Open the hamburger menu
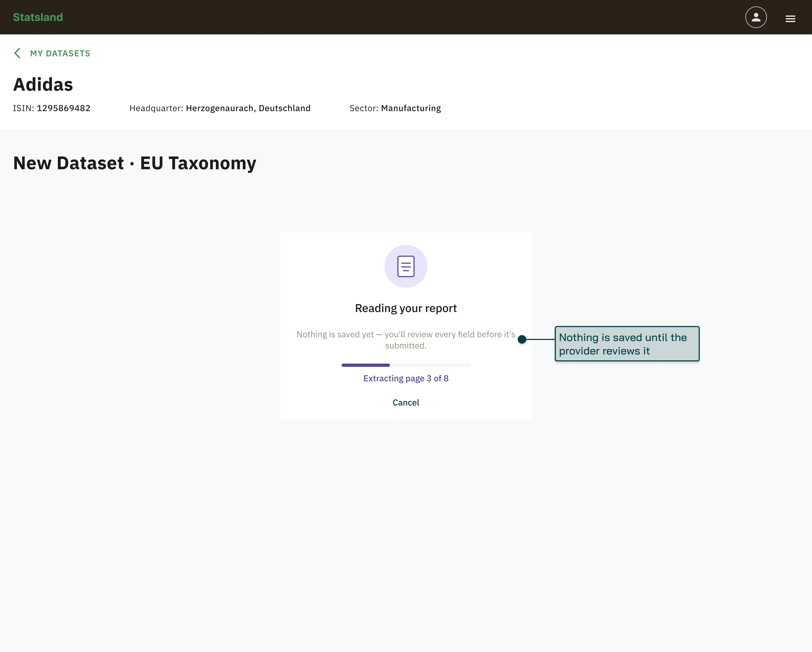Image resolution: width=812 pixels, height=652 pixels. (791, 19)
